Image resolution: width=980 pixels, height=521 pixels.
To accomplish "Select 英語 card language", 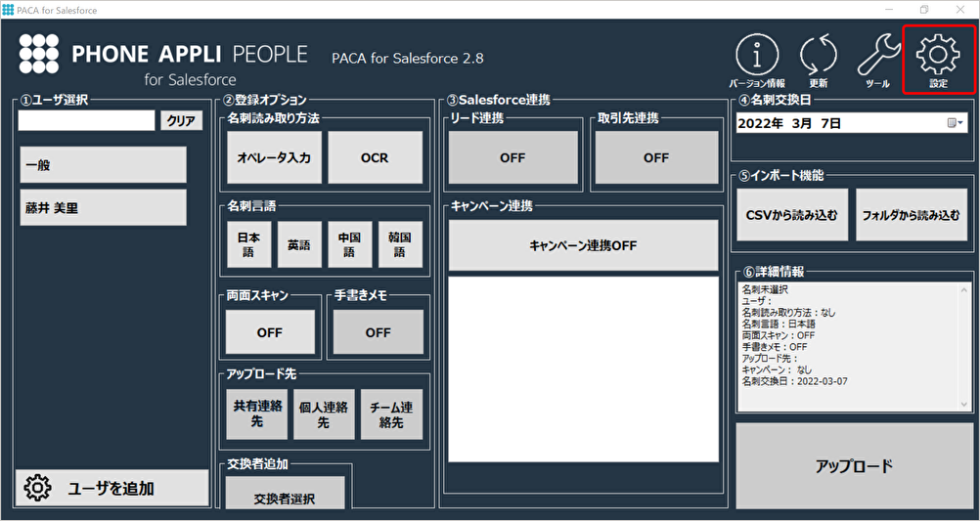I will pos(299,244).
